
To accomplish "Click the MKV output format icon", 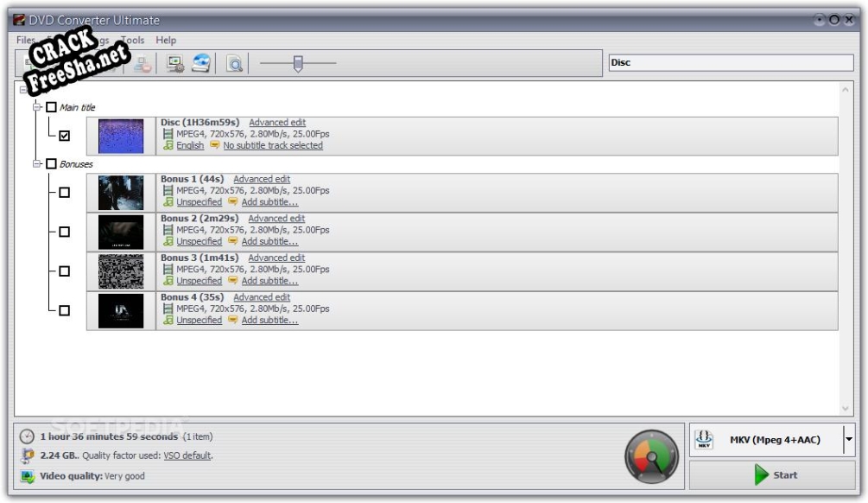I will click(704, 440).
